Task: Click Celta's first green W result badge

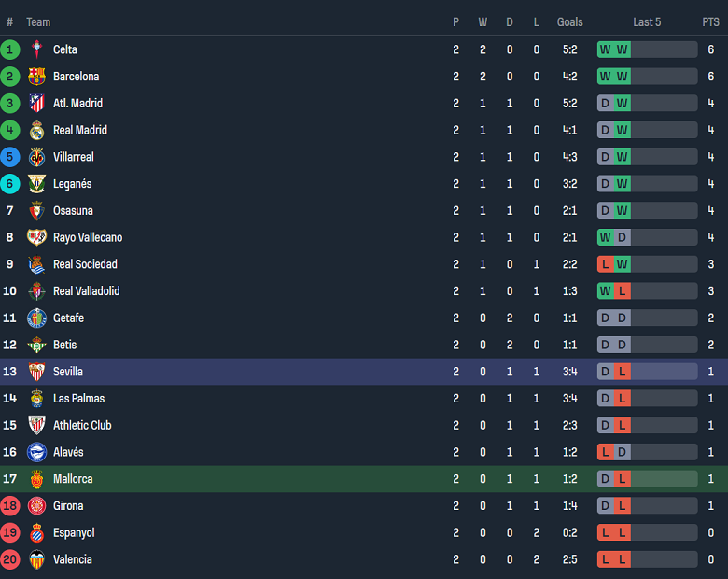Action: [x=606, y=49]
